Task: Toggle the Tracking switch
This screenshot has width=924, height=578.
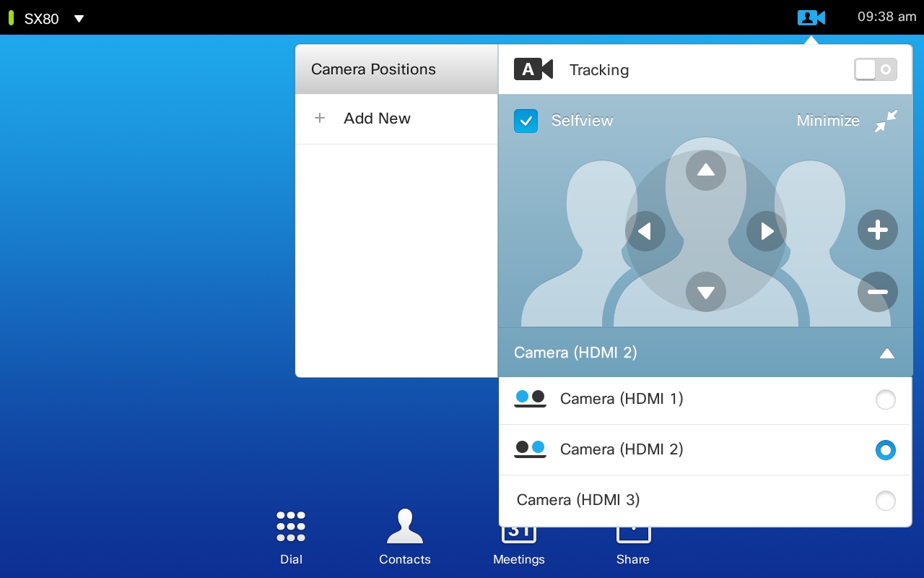Action: (876, 69)
